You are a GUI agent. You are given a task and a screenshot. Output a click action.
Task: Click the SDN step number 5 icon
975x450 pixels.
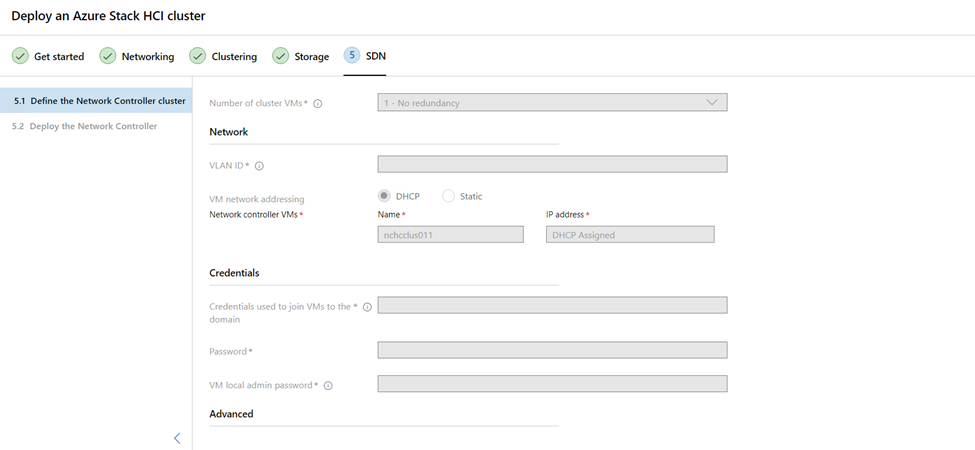(x=352, y=55)
